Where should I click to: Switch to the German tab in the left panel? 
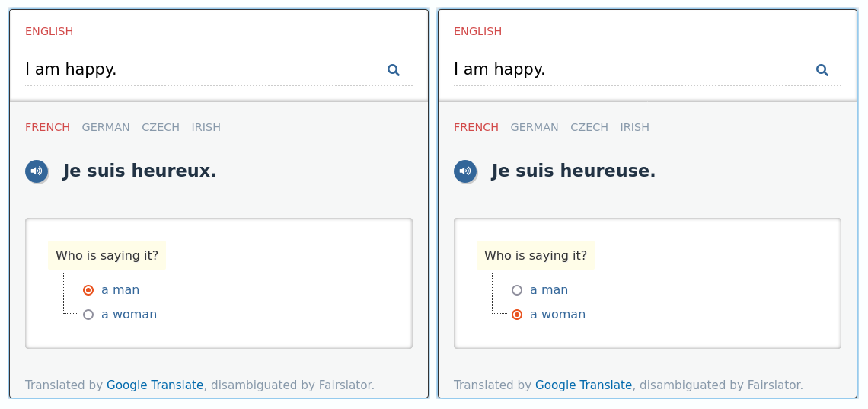click(106, 127)
